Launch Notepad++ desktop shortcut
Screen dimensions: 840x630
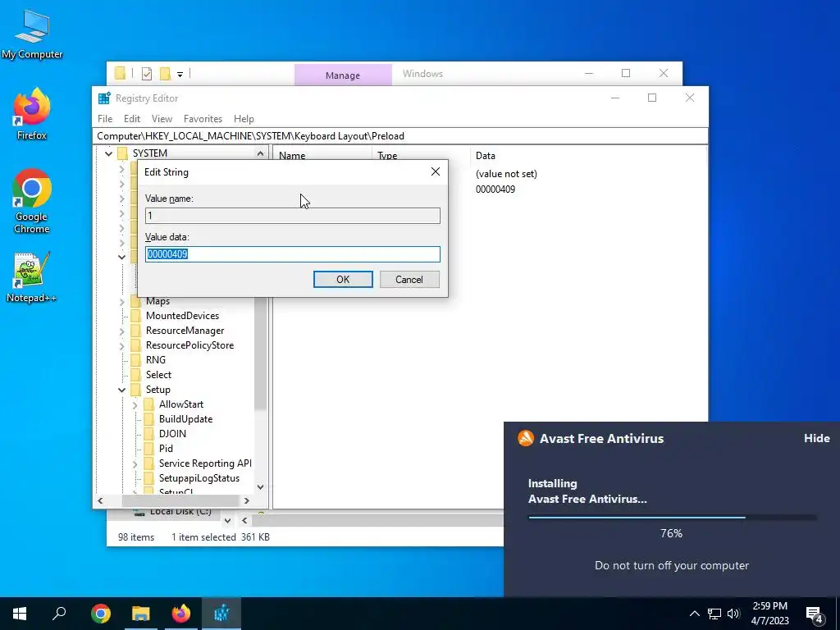[32, 277]
